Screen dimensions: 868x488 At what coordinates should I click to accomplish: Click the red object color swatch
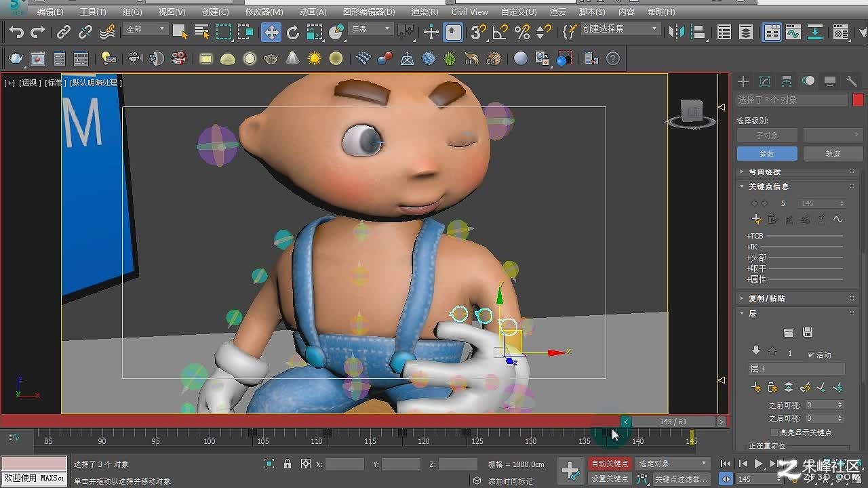pos(858,100)
